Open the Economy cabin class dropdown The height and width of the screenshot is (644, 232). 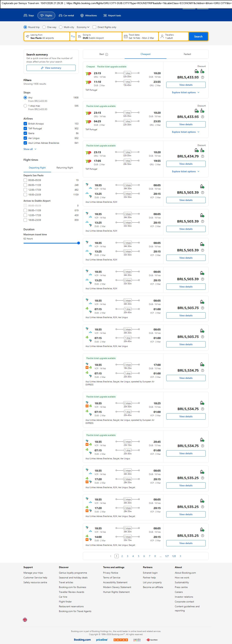tap(83, 27)
